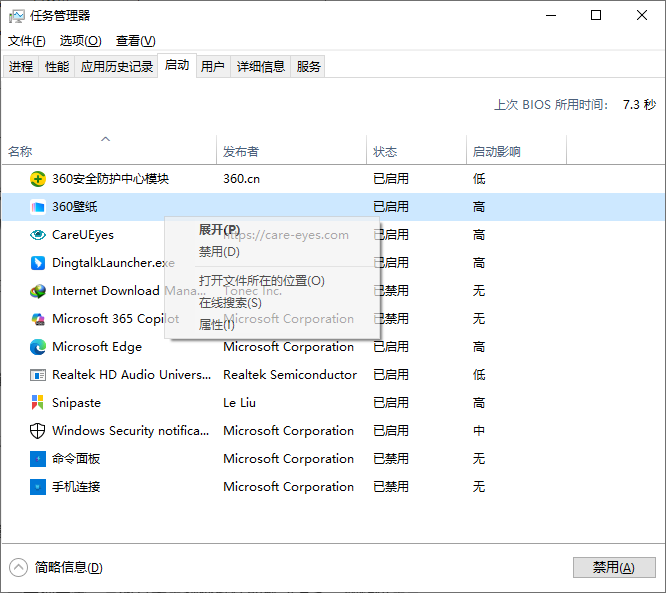Sort by the 启动影响 column header
The height and width of the screenshot is (593, 666).
tap(516, 150)
